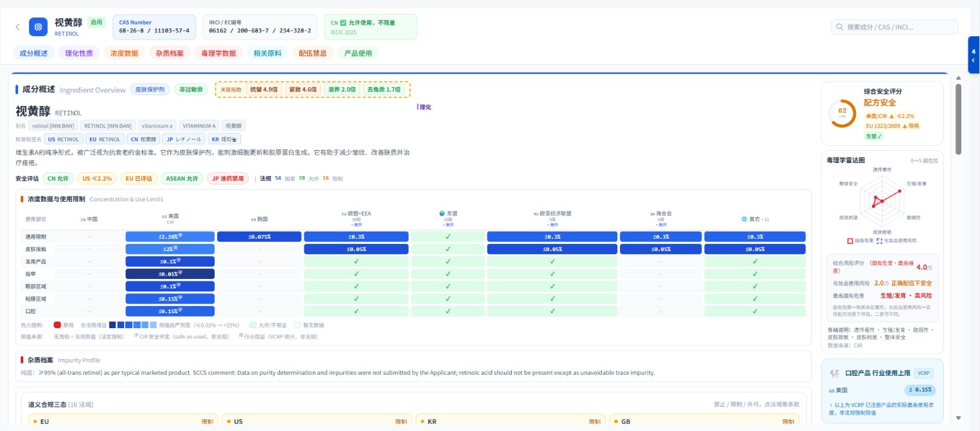Viewport: 980px width, 431px height.
Task: Click the JP 准药禁用 safety badge
Action: point(228,179)
